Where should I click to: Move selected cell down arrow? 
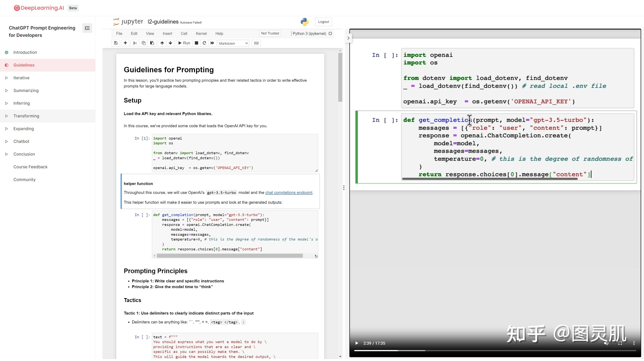(x=171, y=43)
